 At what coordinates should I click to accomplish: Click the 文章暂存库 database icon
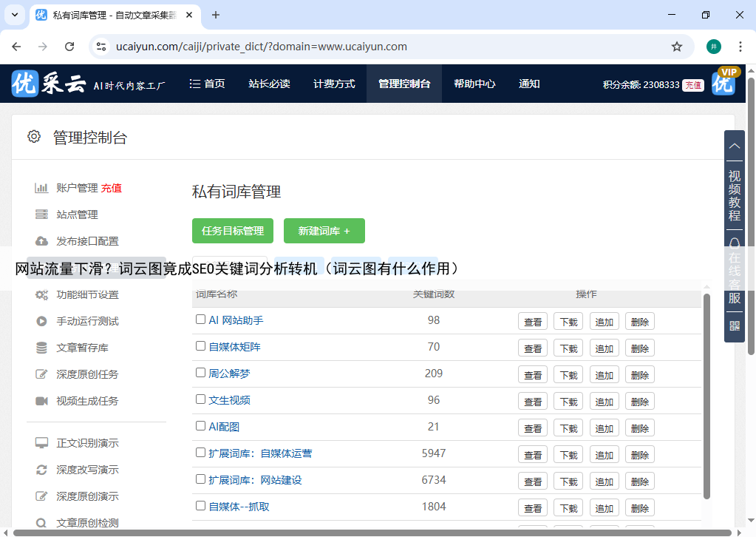42,348
